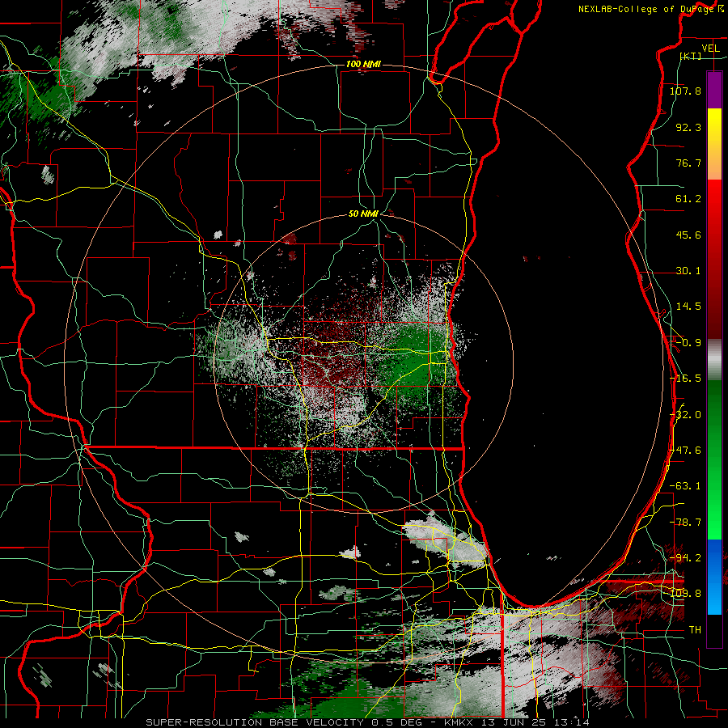This screenshot has width=728, height=728.
Task: Click the VEL legend title
Action: [710, 49]
